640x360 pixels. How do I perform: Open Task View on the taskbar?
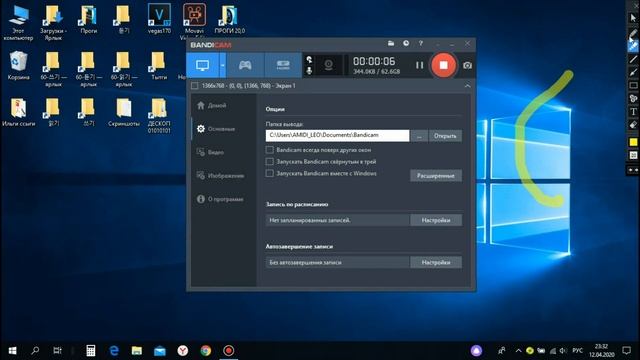(x=58, y=351)
